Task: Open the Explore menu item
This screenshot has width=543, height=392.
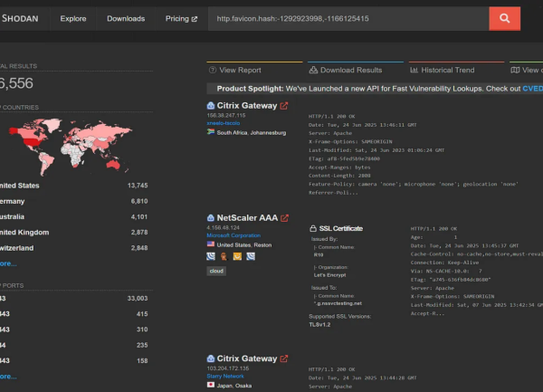Action: pos(73,19)
